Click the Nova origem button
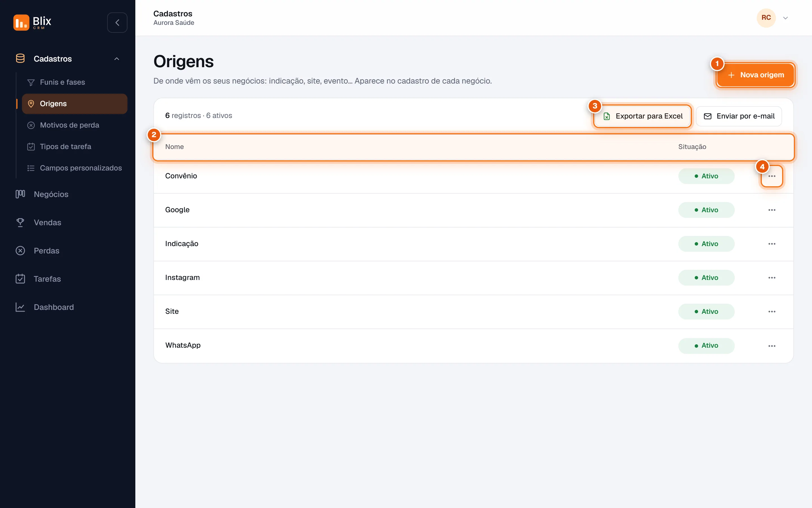This screenshot has width=812, height=508. point(755,75)
